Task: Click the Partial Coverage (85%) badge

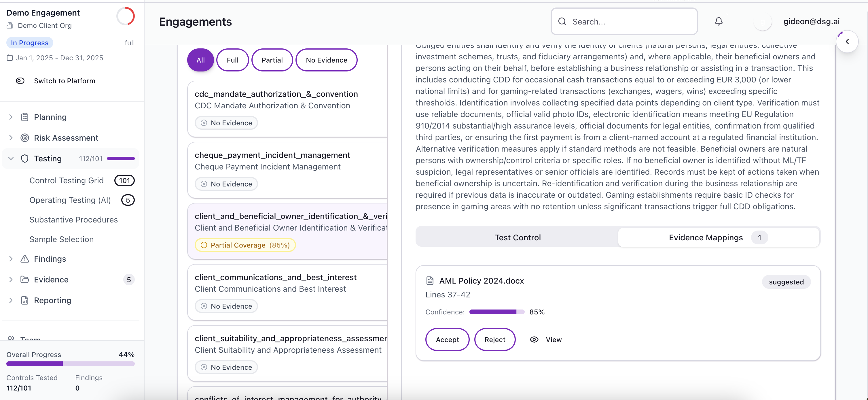Action: (x=245, y=245)
